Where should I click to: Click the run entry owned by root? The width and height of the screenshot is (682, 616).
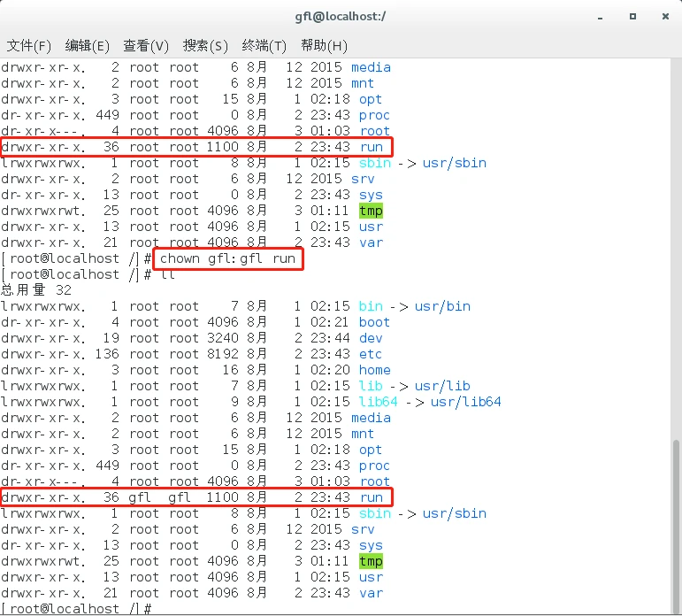(x=372, y=147)
